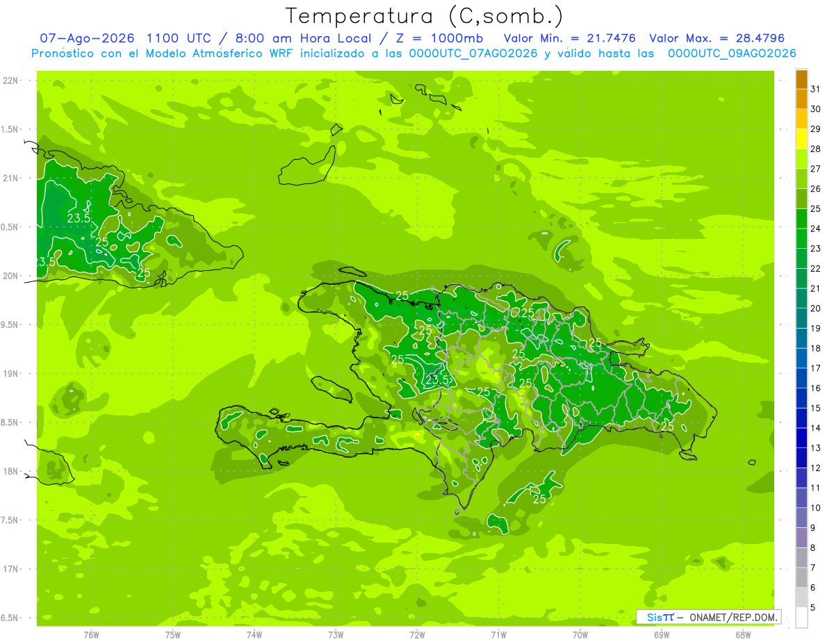The image size is (834, 644).
Task: Click Valor Min. = 21.7476
Action: [x=570, y=38]
